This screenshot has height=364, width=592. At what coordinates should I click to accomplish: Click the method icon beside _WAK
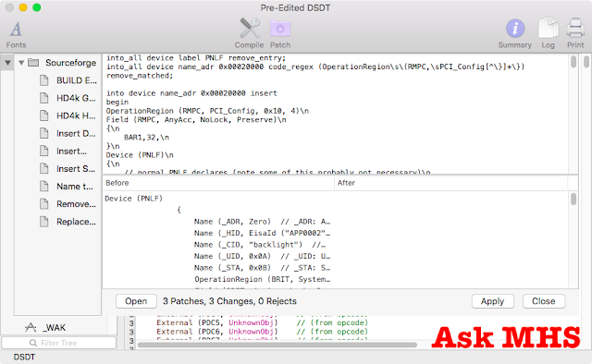(31, 327)
